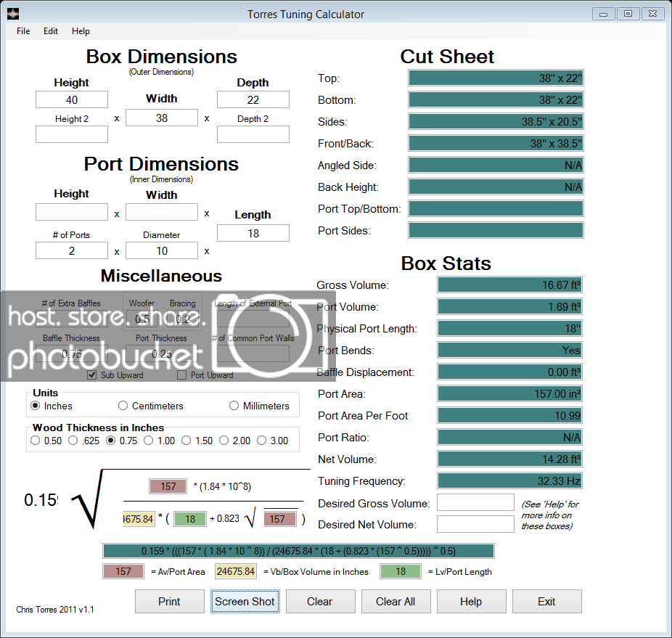Click the Exit button
The height and width of the screenshot is (638, 672).
pos(547,602)
